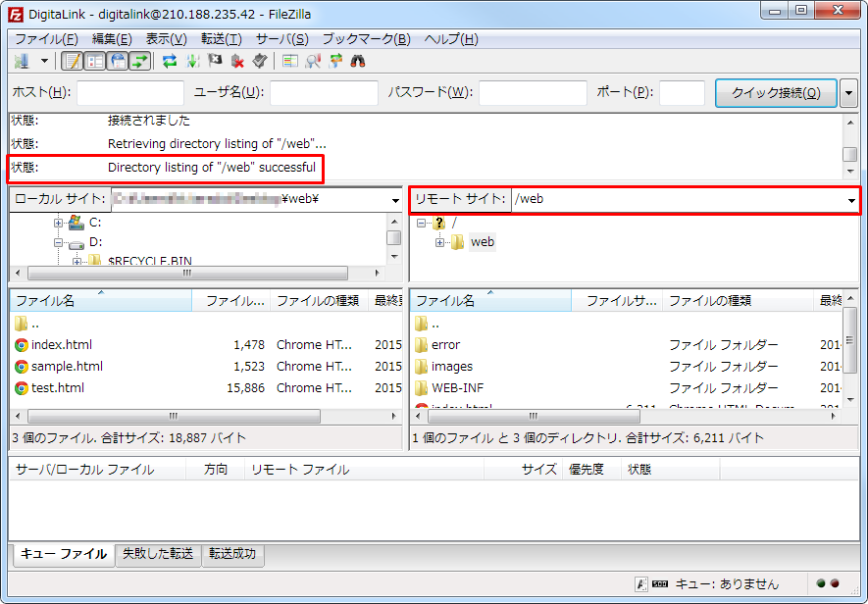Open the 転送(T) menu
Screen dimensions: 868x604
(222, 39)
